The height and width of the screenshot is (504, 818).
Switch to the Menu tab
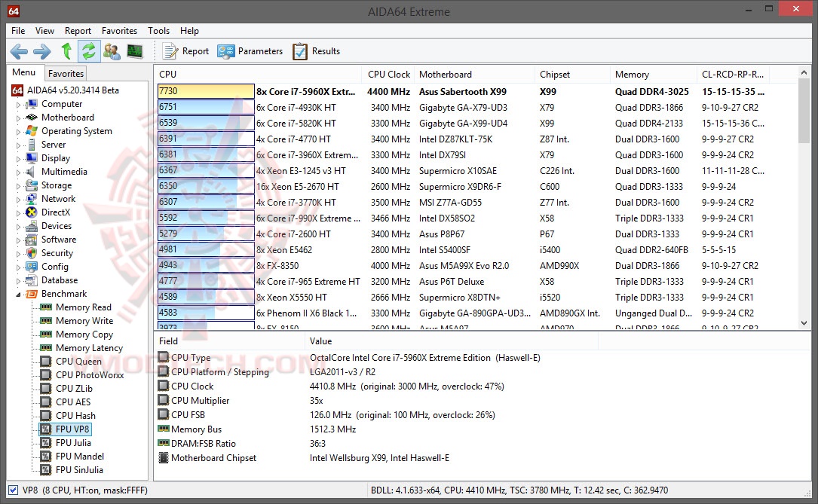tap(24, 72)
